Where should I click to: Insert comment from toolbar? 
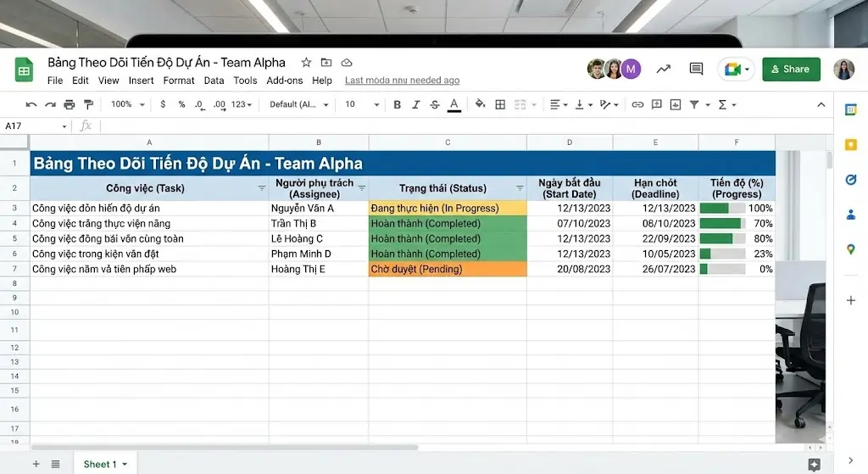[657, 104]
